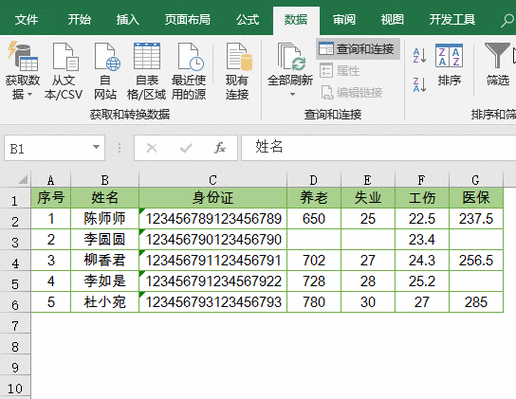Viewport: 516px width, 399px height.
Task: Click the Properties (属性) button
Action: point(340,71)
